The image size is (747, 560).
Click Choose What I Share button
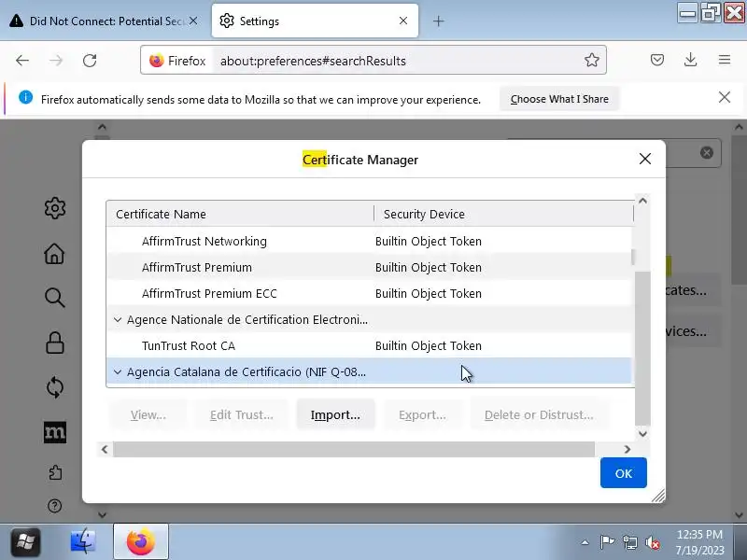[559, 99]
